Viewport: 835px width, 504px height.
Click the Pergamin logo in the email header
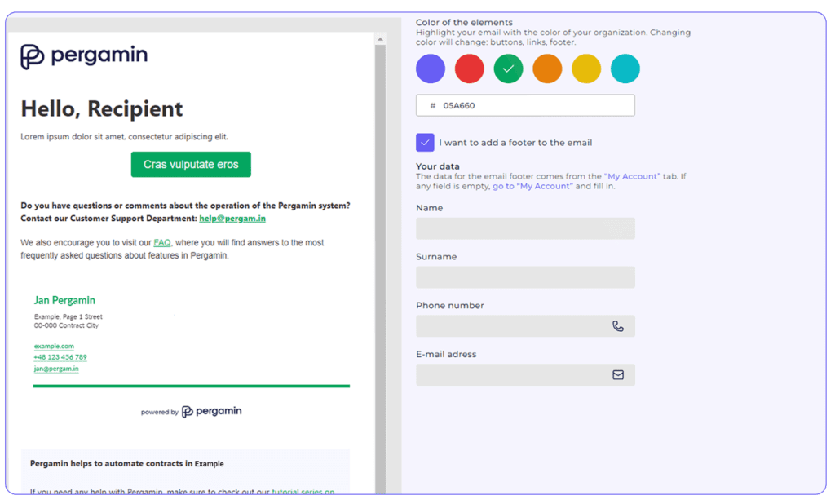[83, 57]
